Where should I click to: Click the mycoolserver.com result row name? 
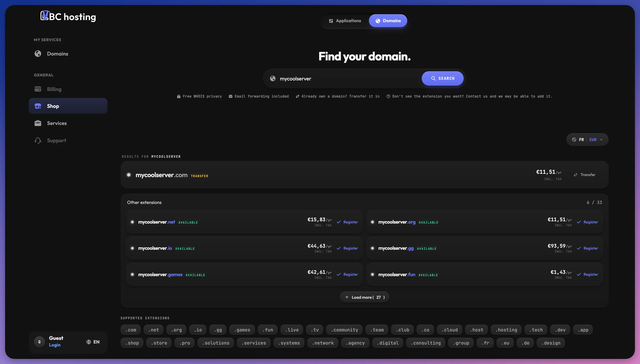click(161, 175)
